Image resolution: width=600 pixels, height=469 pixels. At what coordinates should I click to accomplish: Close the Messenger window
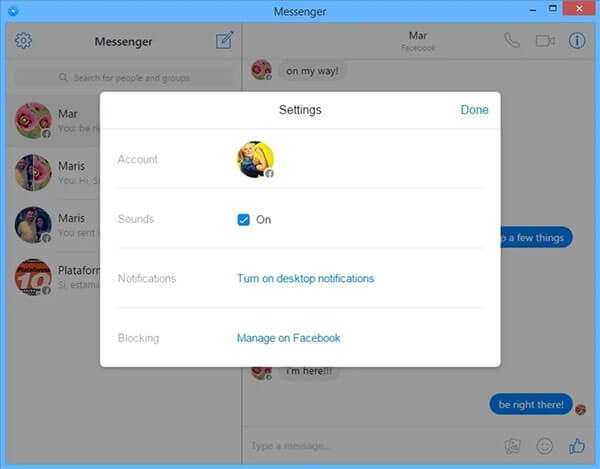[579, 8]
